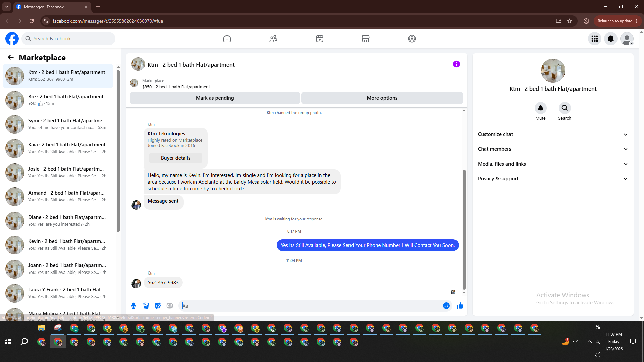Open the Marketplace storefront icon in top bar

[366, 39]
